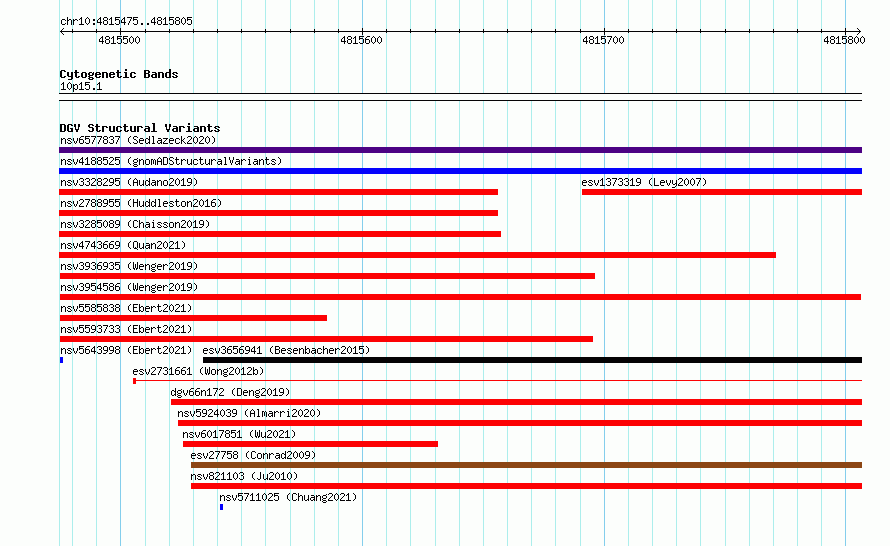This screenshot has height=546, width=890.
Task: Click the nsv3285089 (Chaisson2019) label
Action: 135,224
